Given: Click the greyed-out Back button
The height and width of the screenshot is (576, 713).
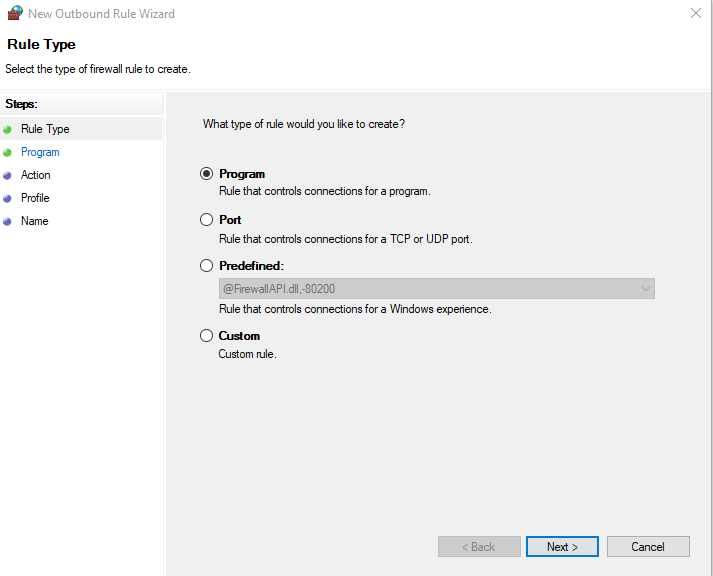Looking at the screenshot, I should tap(479, 547).
